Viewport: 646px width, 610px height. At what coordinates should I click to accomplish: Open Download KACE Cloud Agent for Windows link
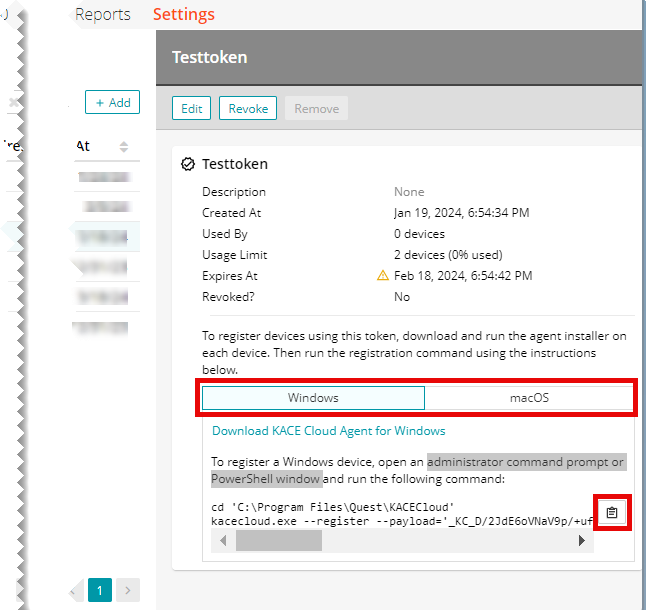[328, 431]
